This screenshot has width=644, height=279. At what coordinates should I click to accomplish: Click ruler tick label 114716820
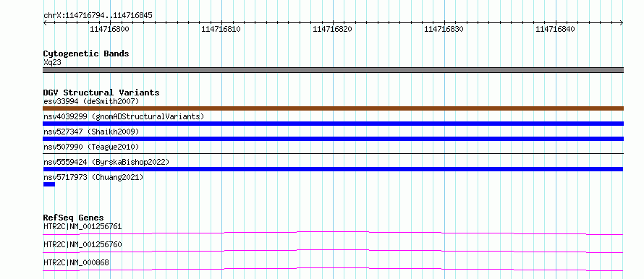[332, 29]
